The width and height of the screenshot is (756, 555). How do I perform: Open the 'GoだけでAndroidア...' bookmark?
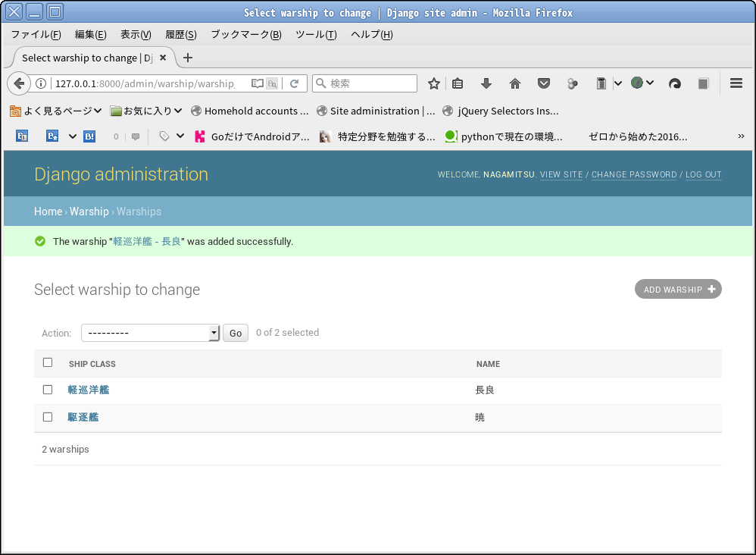coord(252,136)
